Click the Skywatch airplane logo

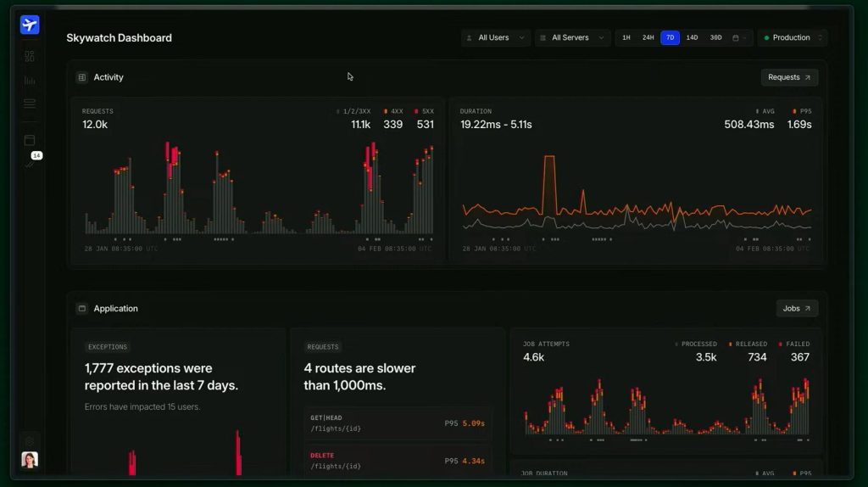(x=30, y=25)
